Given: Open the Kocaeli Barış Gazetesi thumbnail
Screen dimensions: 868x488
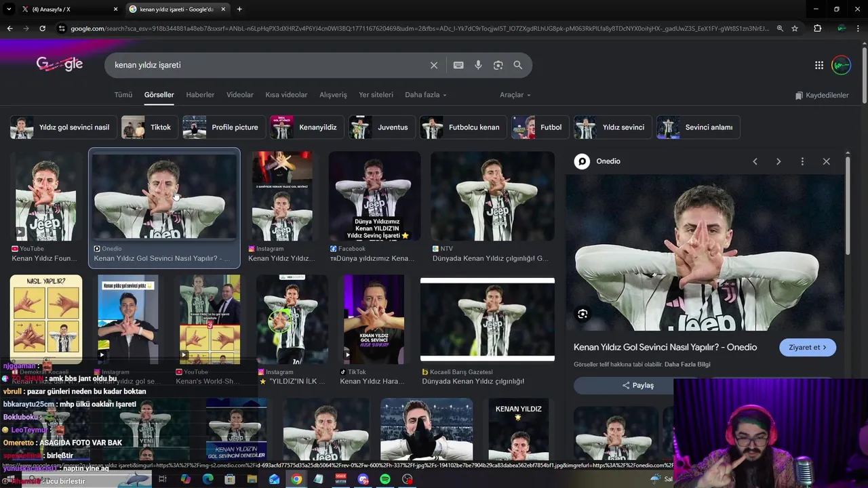Looking at the screenshot, I should coord(488,319).
